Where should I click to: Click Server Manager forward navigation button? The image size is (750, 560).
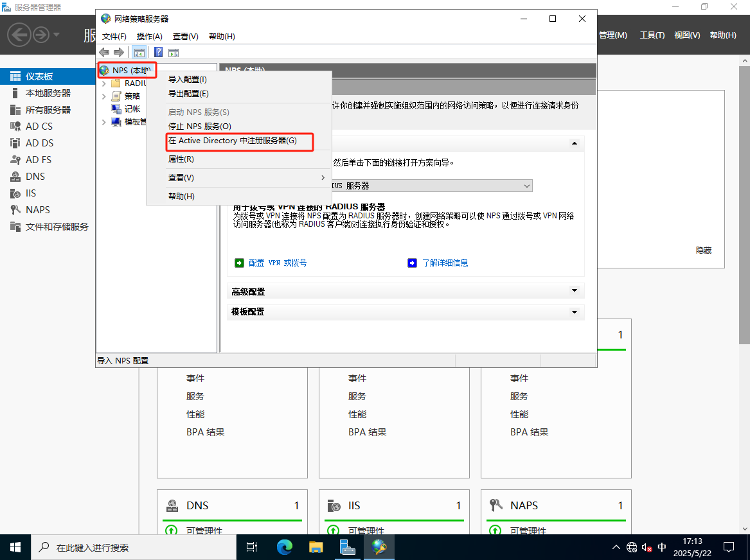coord(41,35)
